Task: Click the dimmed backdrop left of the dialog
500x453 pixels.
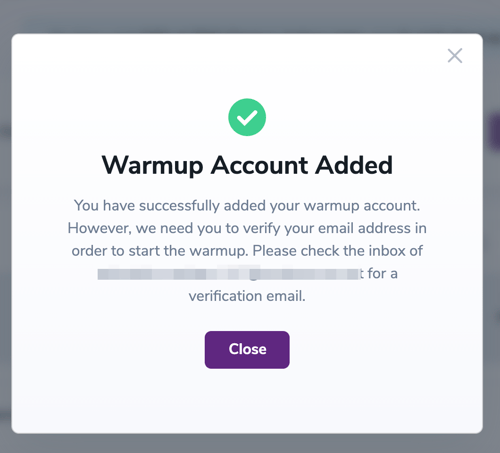Action: (x=5, y=233)
